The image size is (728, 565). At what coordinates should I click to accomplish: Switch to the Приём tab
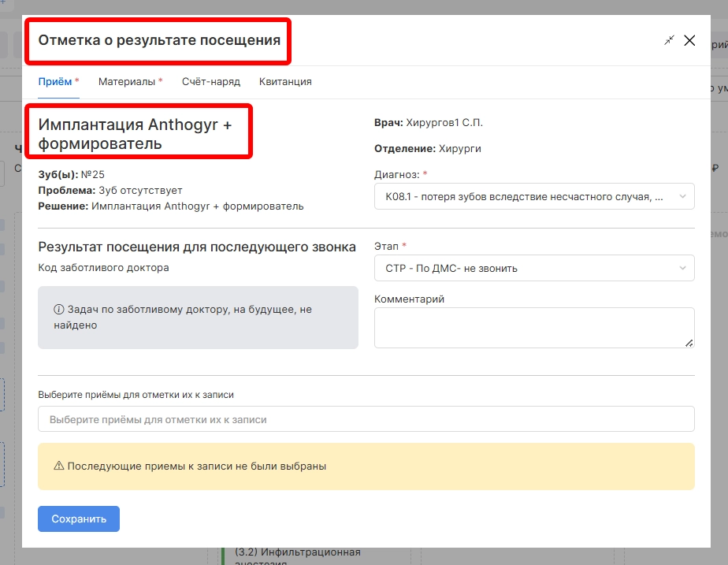[55, 81]
